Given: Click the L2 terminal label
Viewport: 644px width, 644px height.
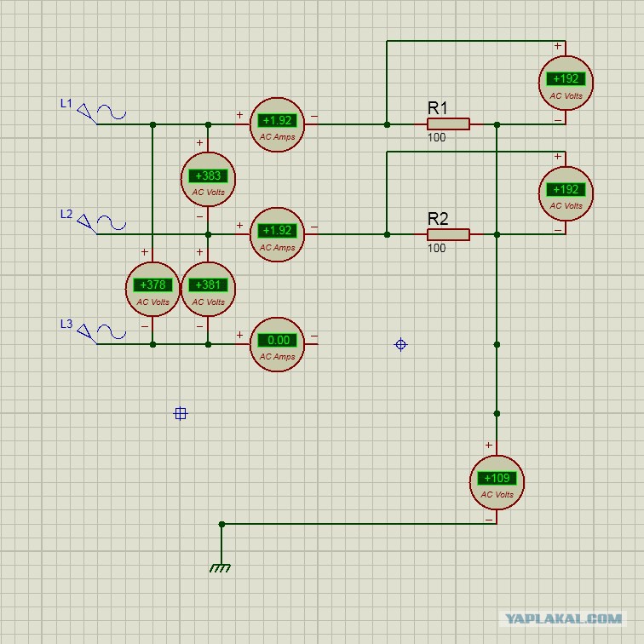Looking at the screenshot, I should click(x=66, y=214).
